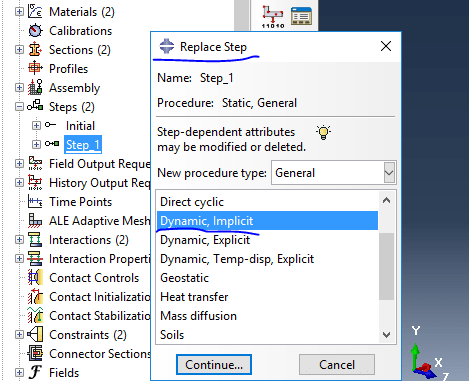
Task: Click the Sections I-beam icon
Action: 35,50
